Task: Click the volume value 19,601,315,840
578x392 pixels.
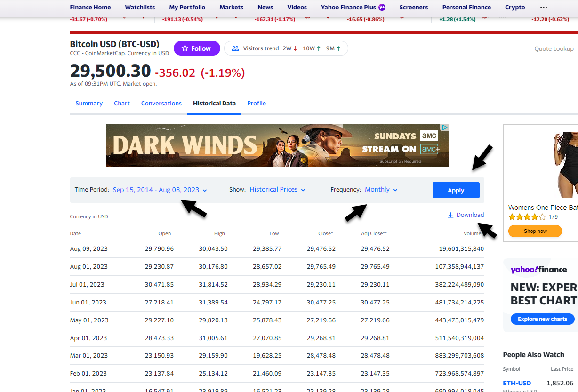Action: coord(461,249)
